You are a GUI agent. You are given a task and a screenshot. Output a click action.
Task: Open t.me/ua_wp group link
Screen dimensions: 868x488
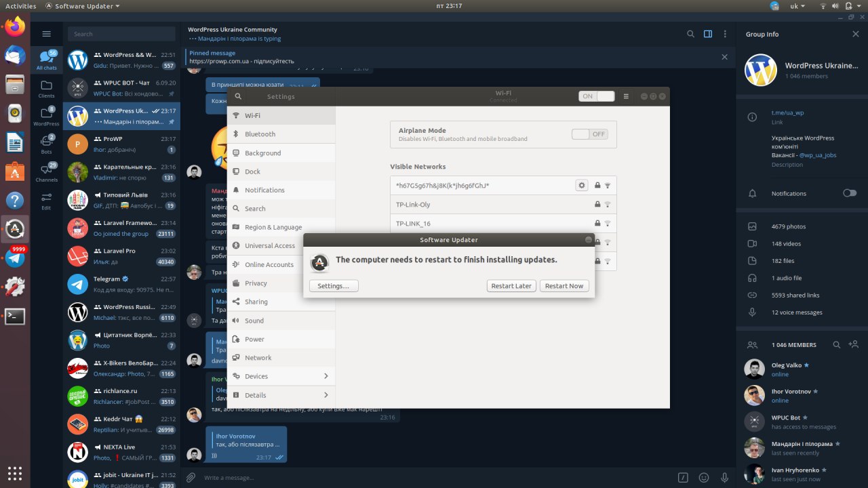click(x=787, y=113)
